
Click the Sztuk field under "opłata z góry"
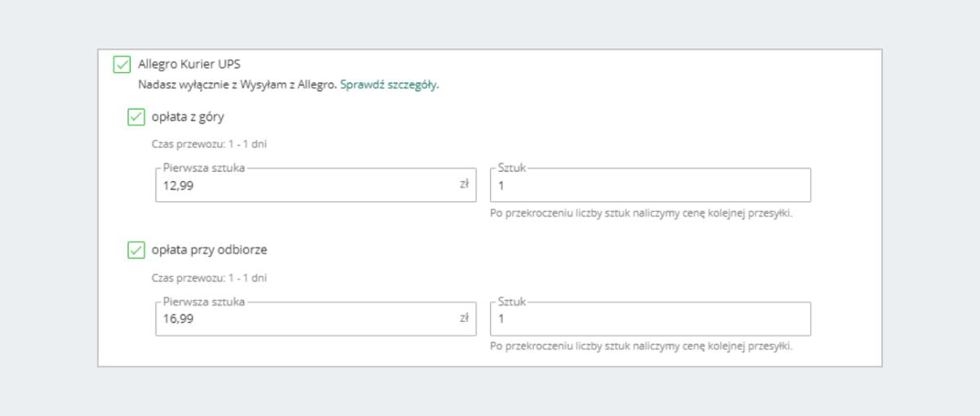coord(650,186)
